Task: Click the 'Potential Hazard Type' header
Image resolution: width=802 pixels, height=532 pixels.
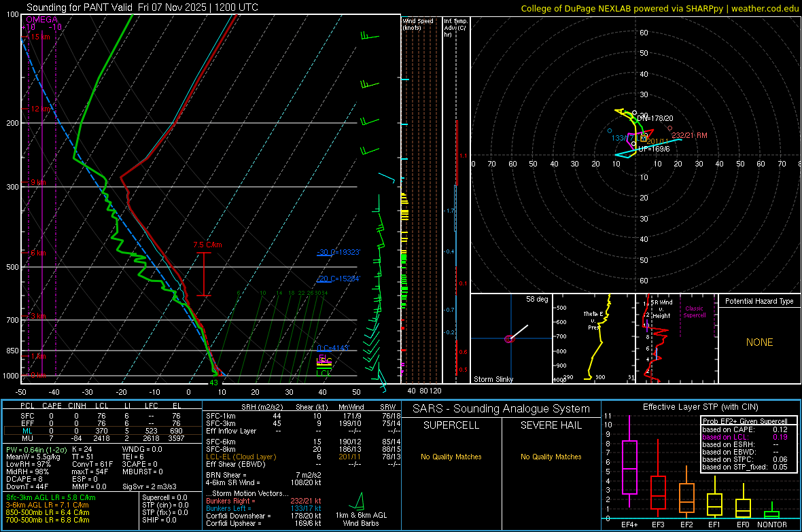Action: coord(760,301)
